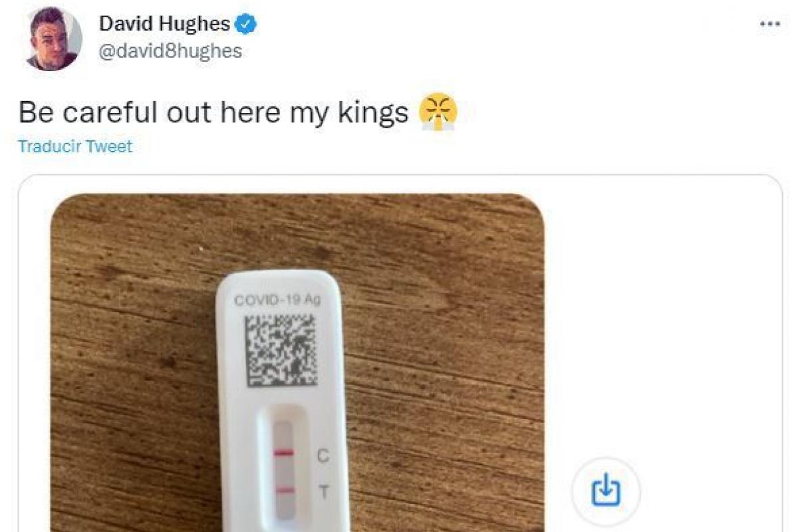Click Traducir Tweet to translate
Screen dimensions: 798x532
point(75,146)
